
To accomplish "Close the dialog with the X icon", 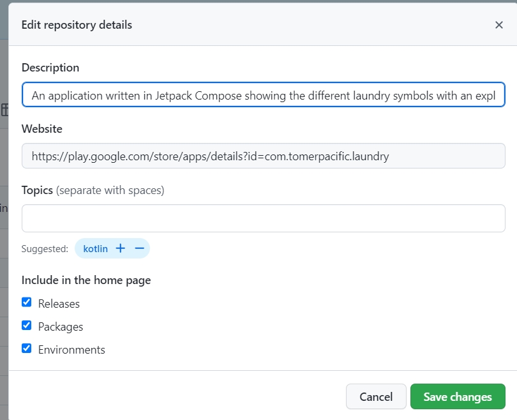I will 499,25.
